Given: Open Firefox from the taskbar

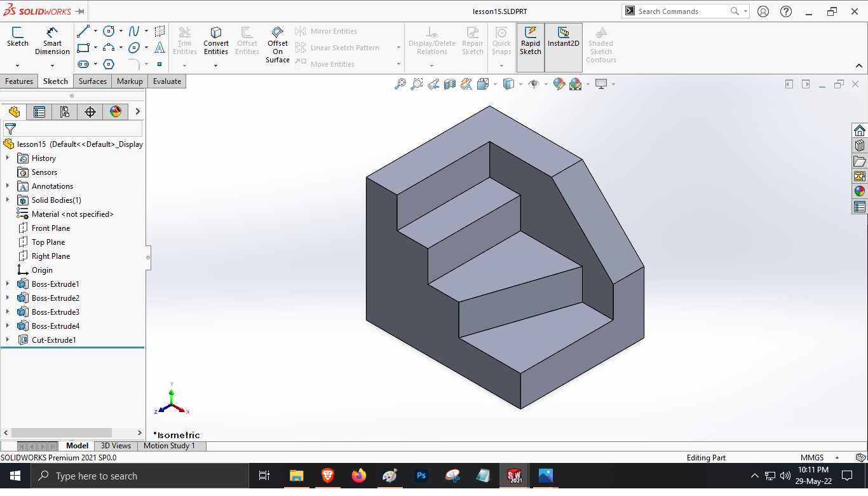Looking at the screenshot, I should pos(359,476).
